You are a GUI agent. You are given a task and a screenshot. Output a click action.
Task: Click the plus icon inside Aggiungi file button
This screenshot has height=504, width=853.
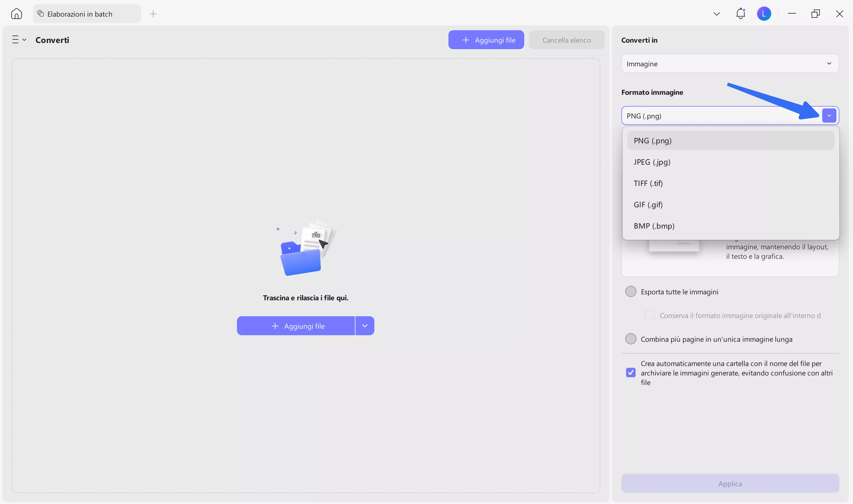pos(465,40)
